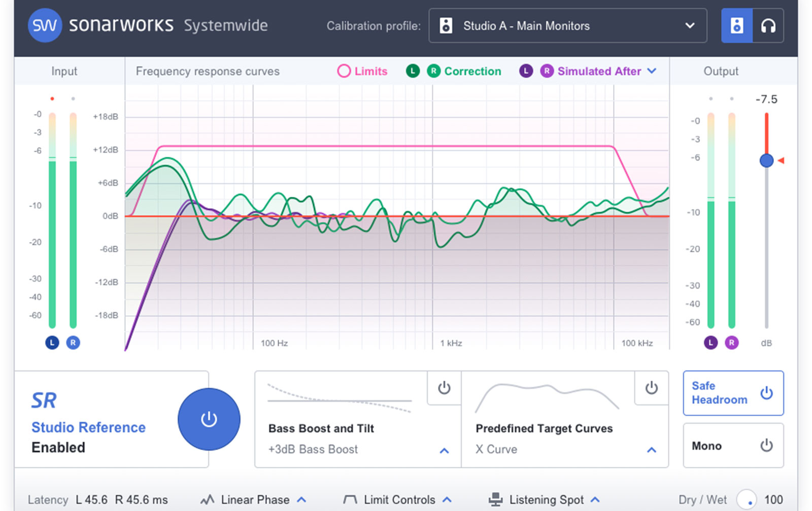Click the Latency R 45.6 ms value
The width and height of the screenshot is (812, 511).
tap(141, 500)
